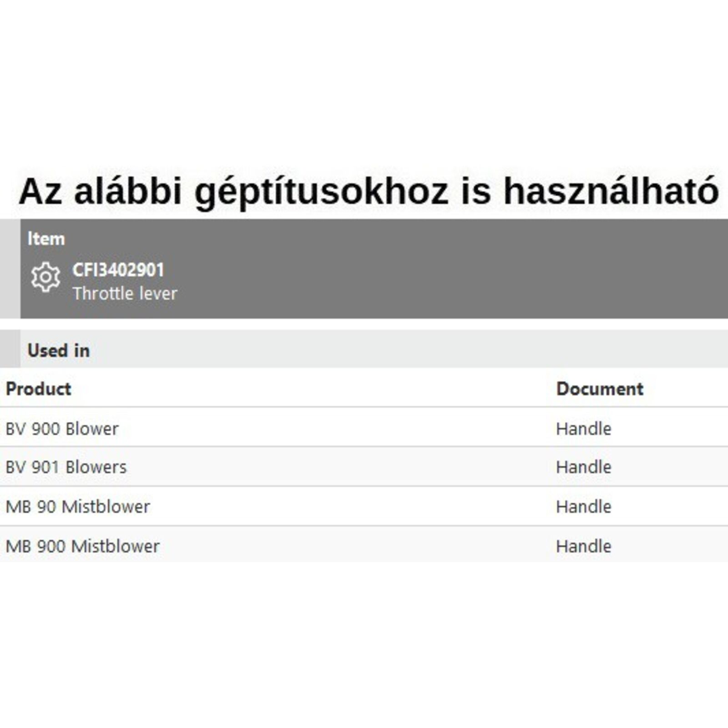Open the BV 901 Blowers product
Screen dimensions: 728x728
66,467
